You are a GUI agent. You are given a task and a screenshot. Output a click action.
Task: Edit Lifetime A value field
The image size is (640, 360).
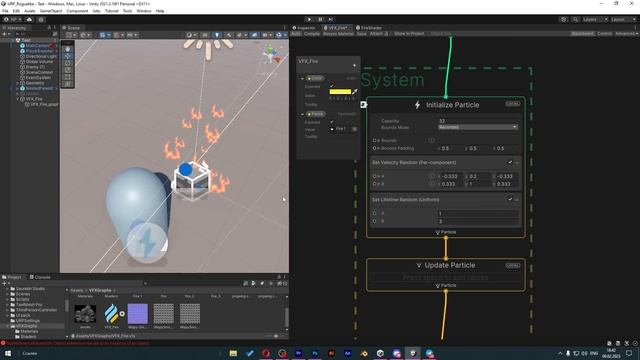pos(478,213)
